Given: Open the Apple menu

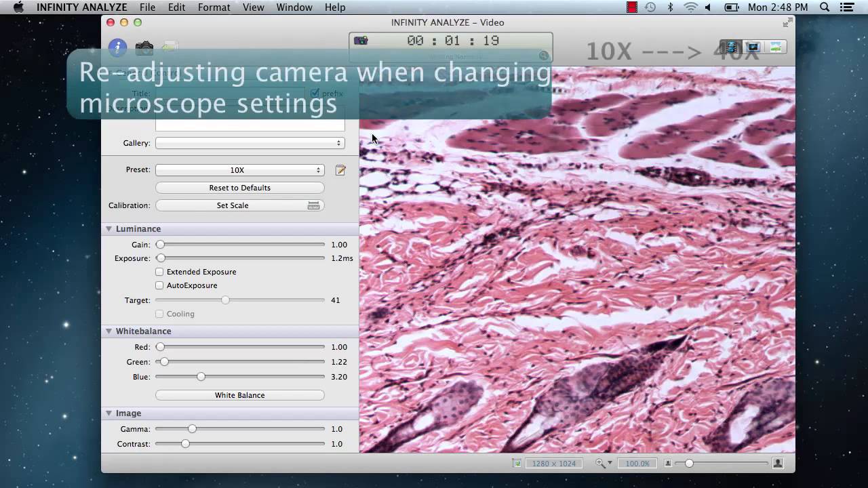Looking at the screenshot, I should point(18,7).
